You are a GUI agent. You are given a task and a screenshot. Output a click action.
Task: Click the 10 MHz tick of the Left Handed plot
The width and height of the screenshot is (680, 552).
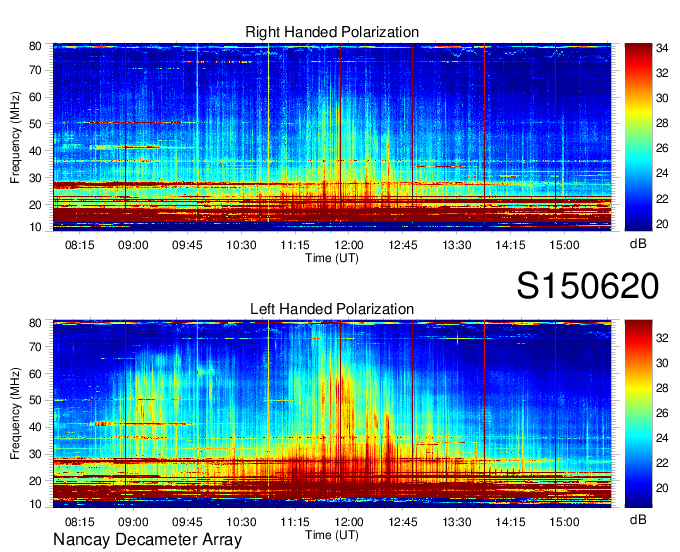35,503
